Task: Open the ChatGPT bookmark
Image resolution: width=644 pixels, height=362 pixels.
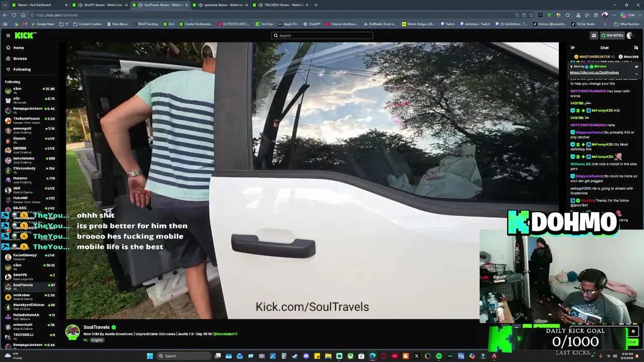Action: pyautogui.click(x=311, y=24)
